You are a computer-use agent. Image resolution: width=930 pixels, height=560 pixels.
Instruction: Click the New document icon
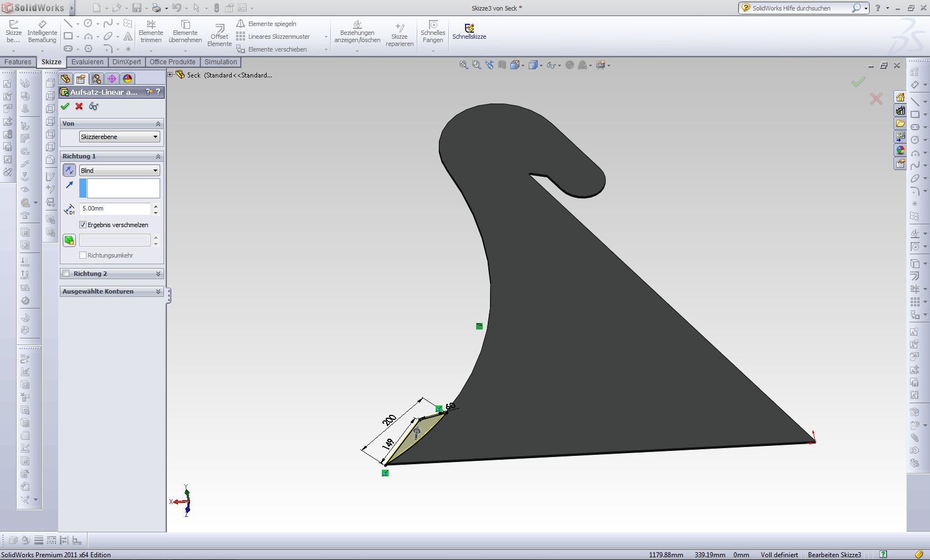[96, 8]
